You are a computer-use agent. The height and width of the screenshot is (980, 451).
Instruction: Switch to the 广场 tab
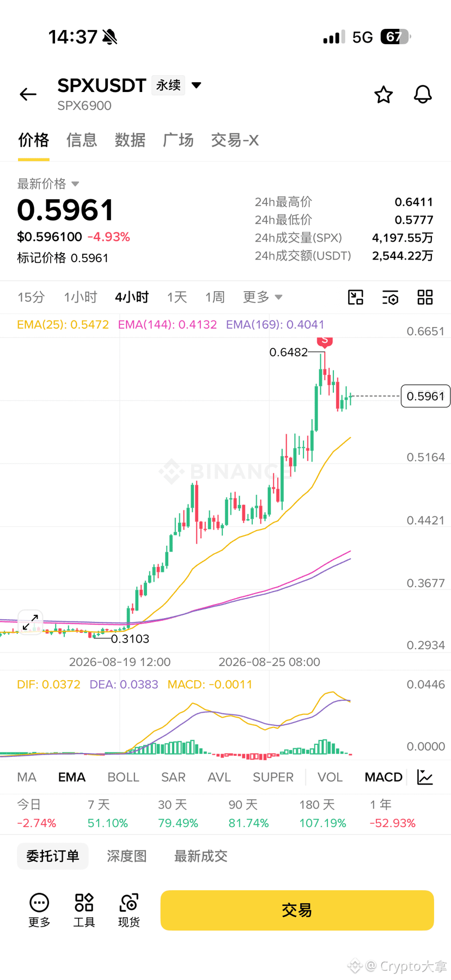[178, 140]
